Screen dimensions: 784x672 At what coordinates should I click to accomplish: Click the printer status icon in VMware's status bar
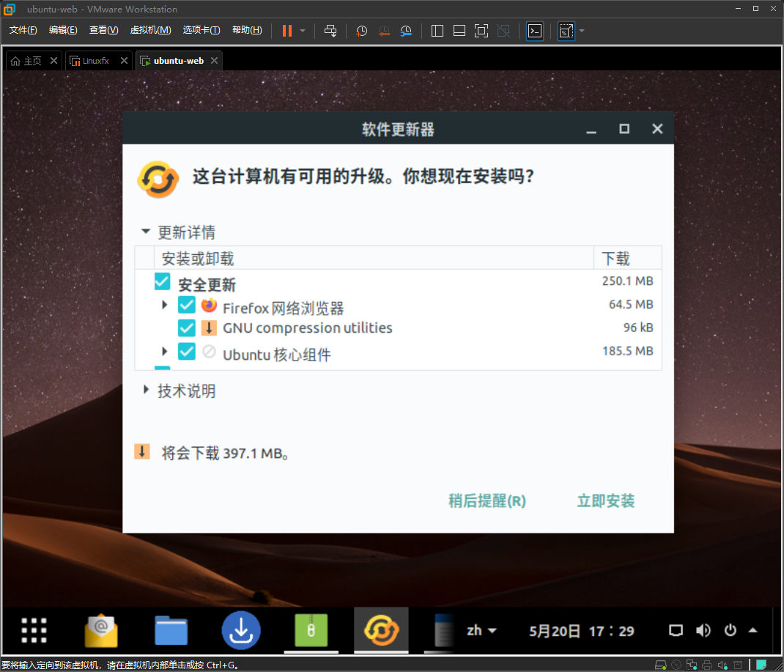coord(708,664)
